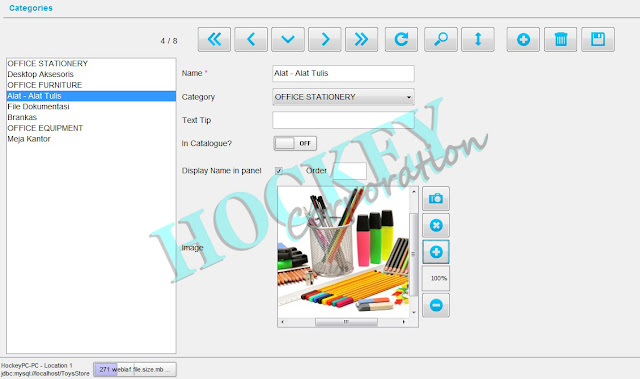Image resolution: width=640 pixels, height=379 pixels.
Task: Click the 100% zoom level indicator
Action: (x=436, y=278)
